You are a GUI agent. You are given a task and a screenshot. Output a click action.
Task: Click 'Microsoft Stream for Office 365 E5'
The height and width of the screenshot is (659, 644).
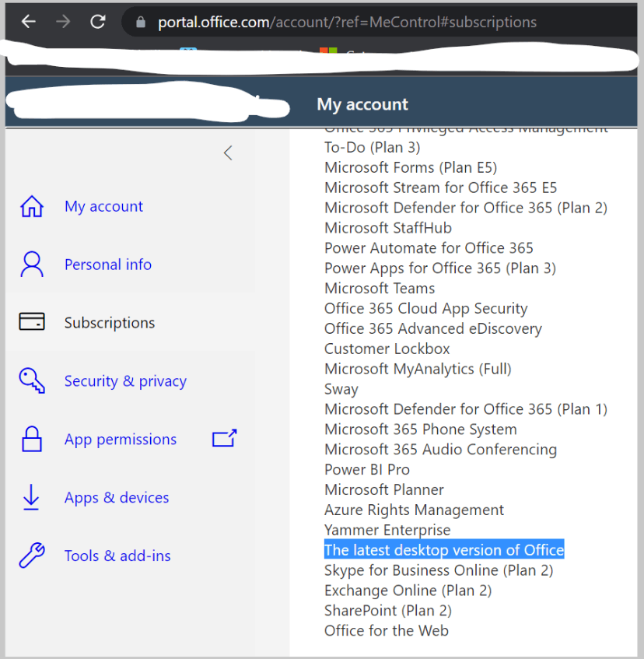point(441,188)
